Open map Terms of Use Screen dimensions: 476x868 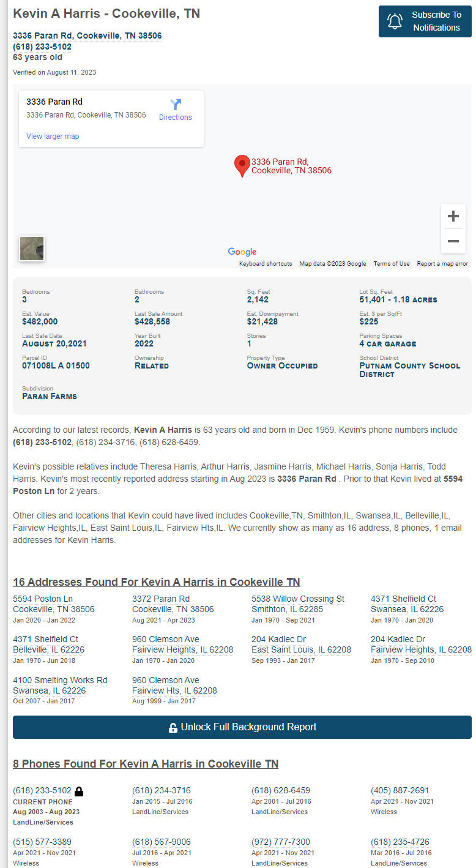(392, 264)
